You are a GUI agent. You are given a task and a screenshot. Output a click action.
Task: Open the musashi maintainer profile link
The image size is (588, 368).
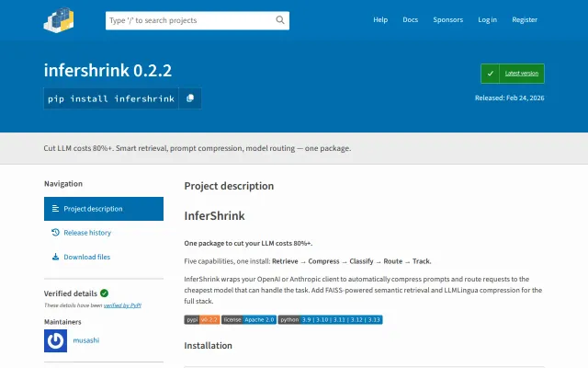coord(85,340)
